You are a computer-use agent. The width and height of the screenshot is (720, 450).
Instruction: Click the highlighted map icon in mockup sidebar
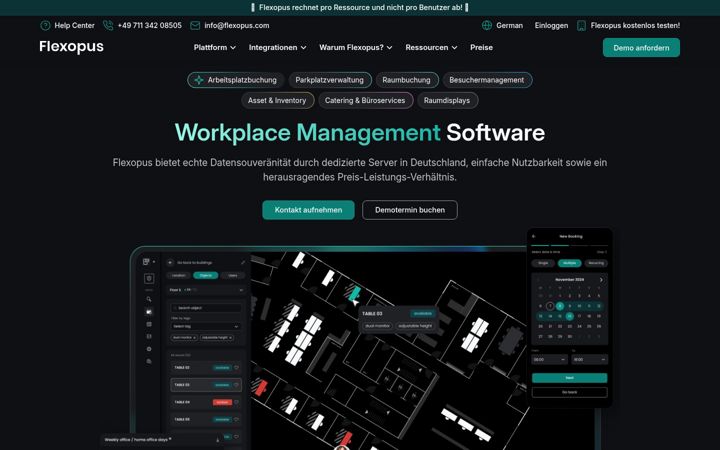[149, 311]
